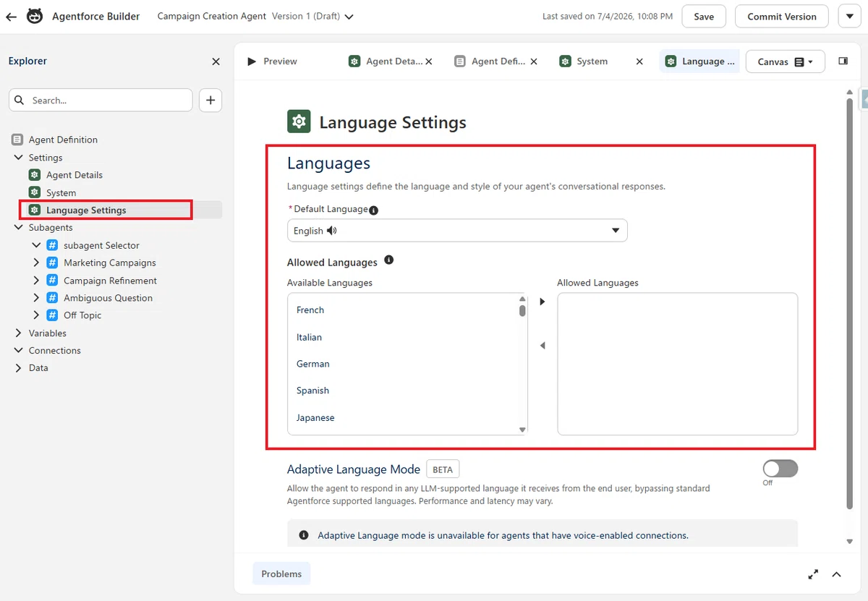Open the Default Language combo box

pyautogui.click(x=457, y=231)
